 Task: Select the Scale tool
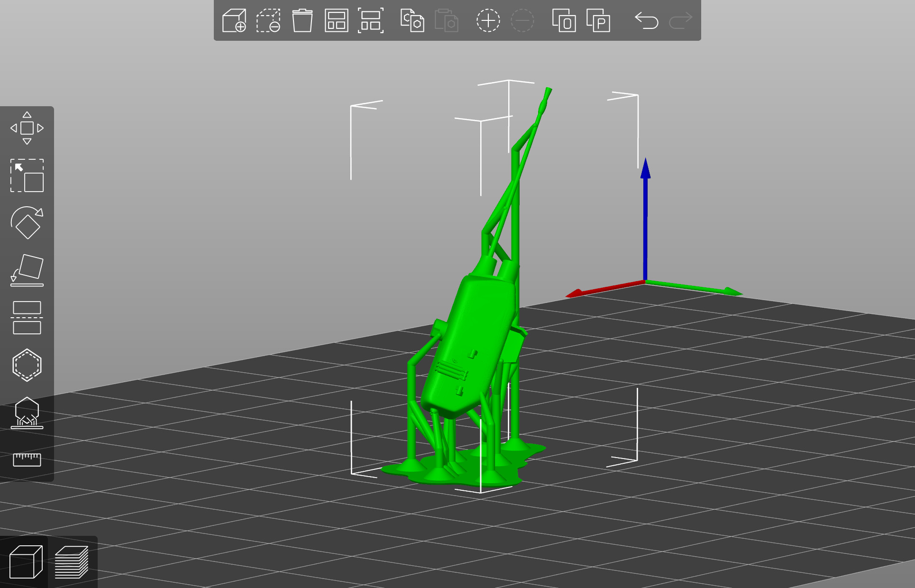(27, 175)
